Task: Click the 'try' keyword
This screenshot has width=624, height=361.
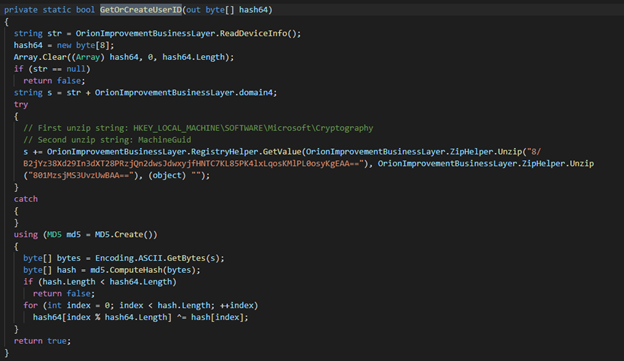Action: [21, 104]
